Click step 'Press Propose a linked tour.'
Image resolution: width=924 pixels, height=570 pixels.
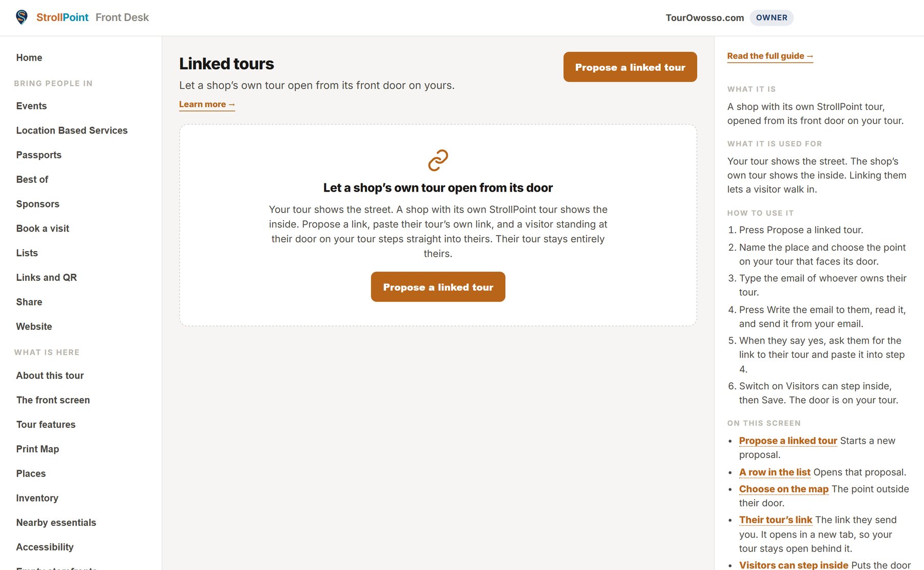801,230
